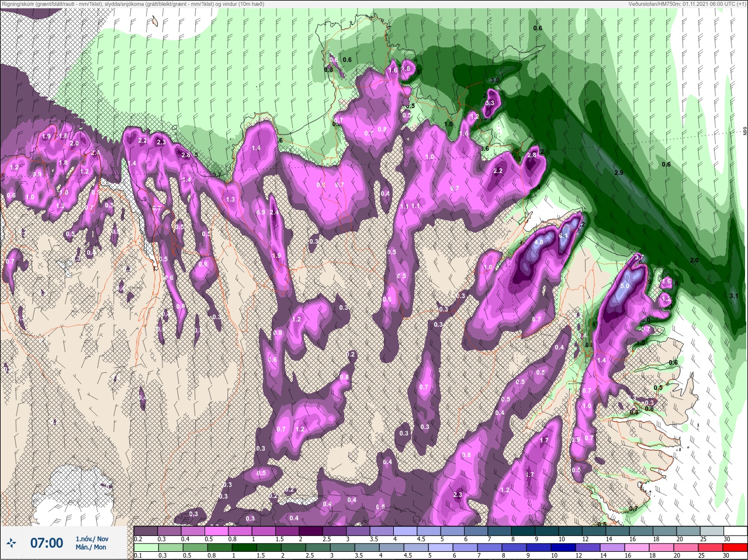Click the '2.4' value on the map
Screen dimensions: 748x560
click(x=275, y=213)
